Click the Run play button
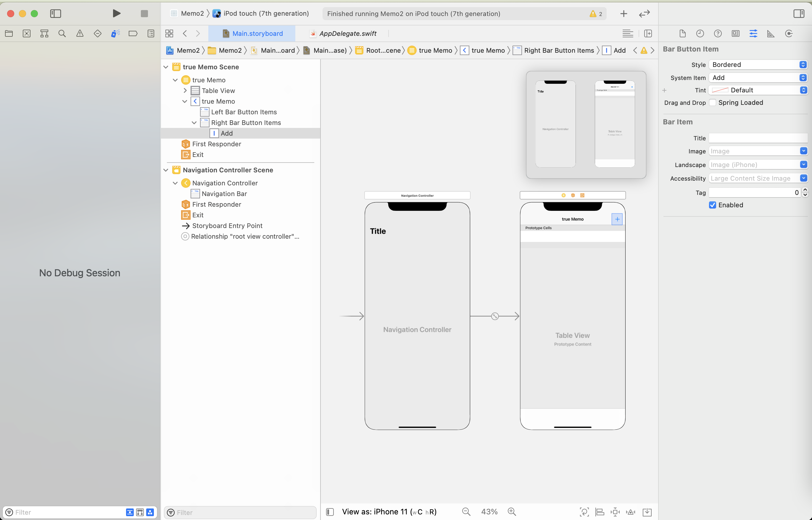 116,14
